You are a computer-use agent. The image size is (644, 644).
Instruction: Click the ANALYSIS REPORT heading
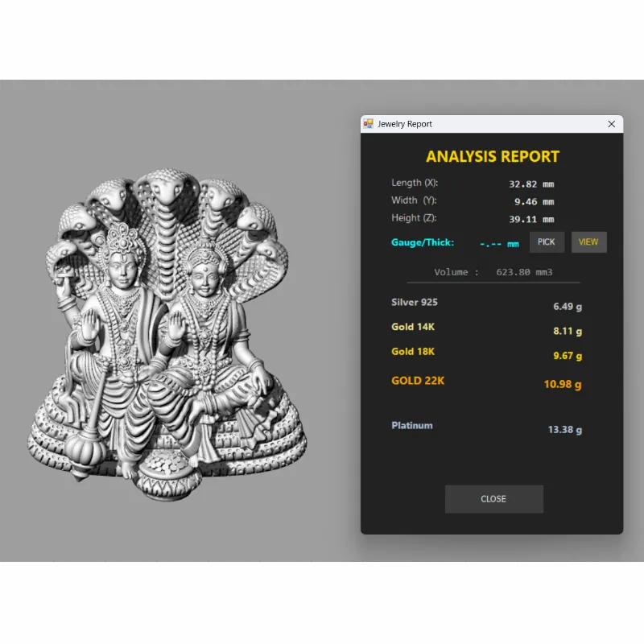coord(493,157)
